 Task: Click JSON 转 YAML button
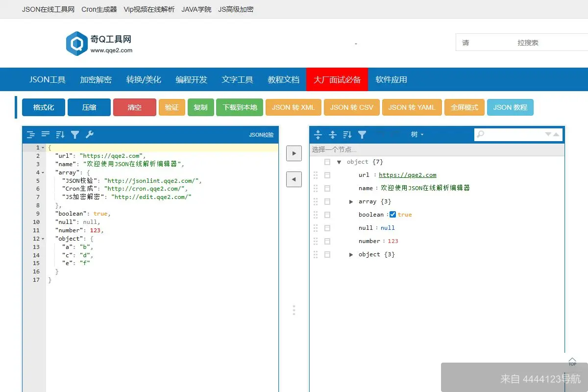pyautogui.click(x=412, y=107)
